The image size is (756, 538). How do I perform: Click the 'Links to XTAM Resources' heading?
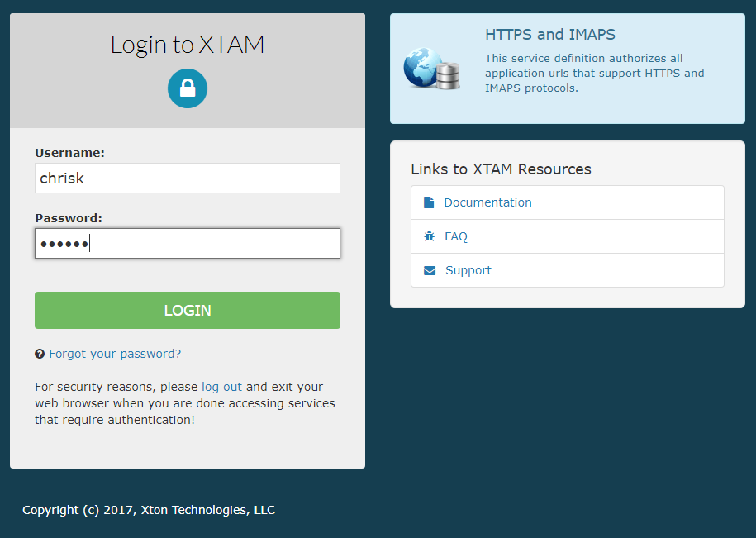click(x=501, y=169)
